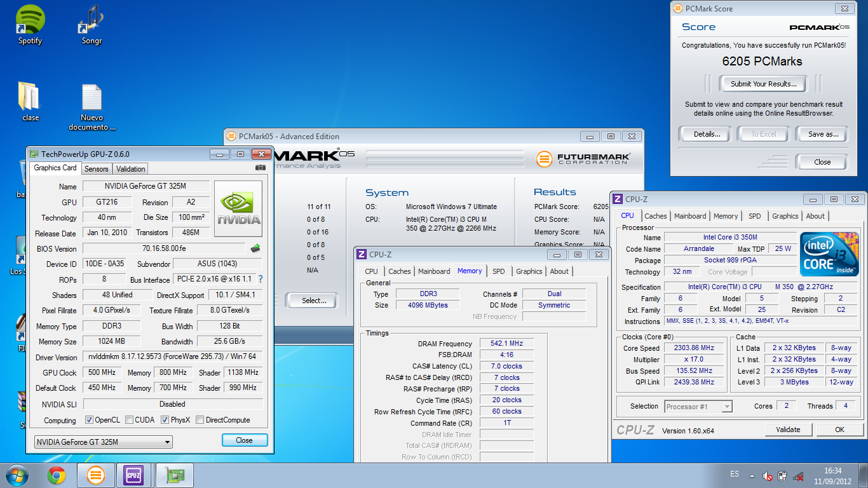868x488 pixels.
Task: Click the ES language indicator in tray
Action: click(x=735, y=475)
